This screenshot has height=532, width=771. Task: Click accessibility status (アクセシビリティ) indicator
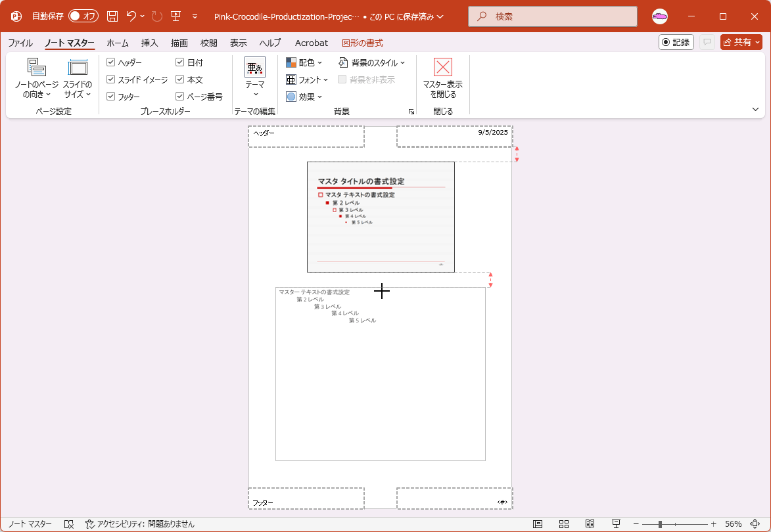140,524
